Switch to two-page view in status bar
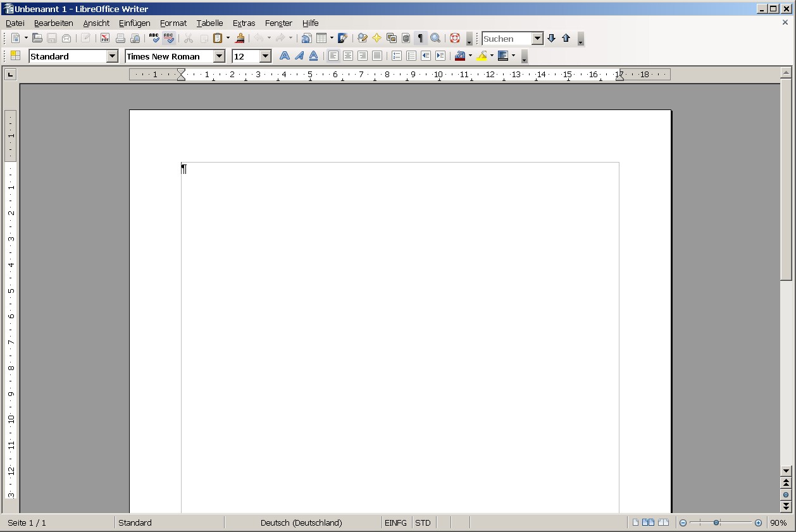 click(x=649, y=523)
